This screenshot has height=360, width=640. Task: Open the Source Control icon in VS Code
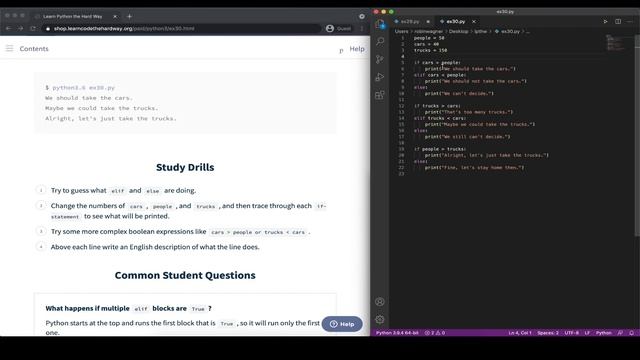point(380,59)
